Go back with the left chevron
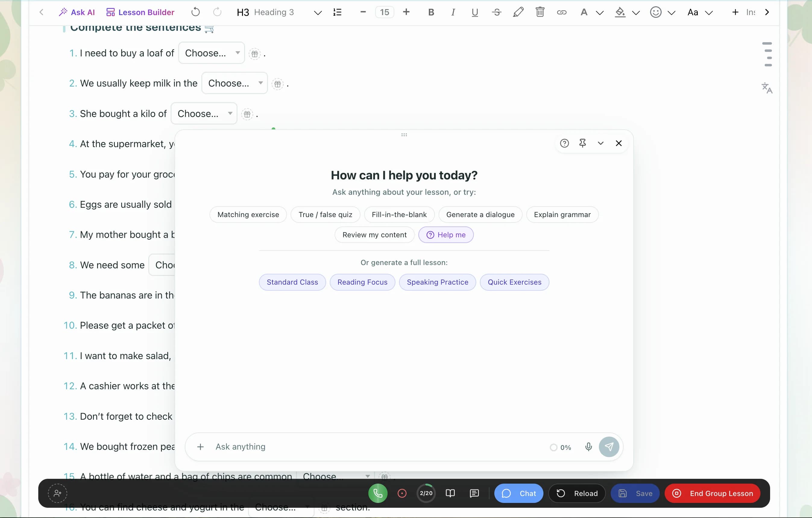The image size is (812, 518). (x=42, y=12)
